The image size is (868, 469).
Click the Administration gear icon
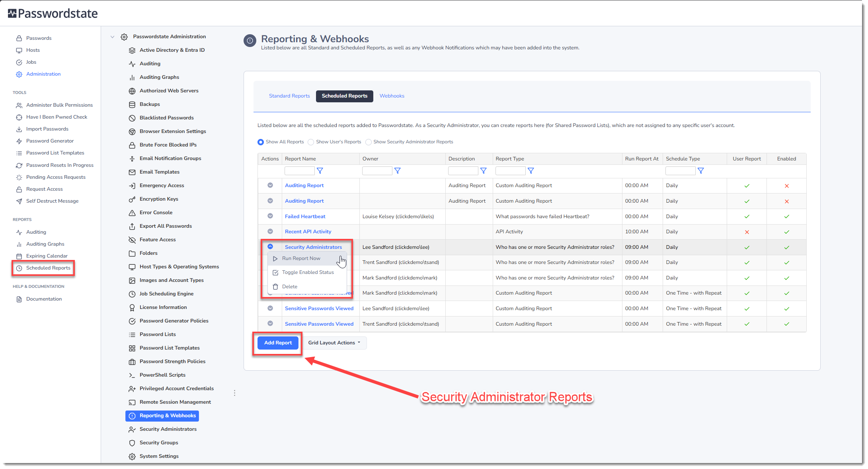coord(19,74)
